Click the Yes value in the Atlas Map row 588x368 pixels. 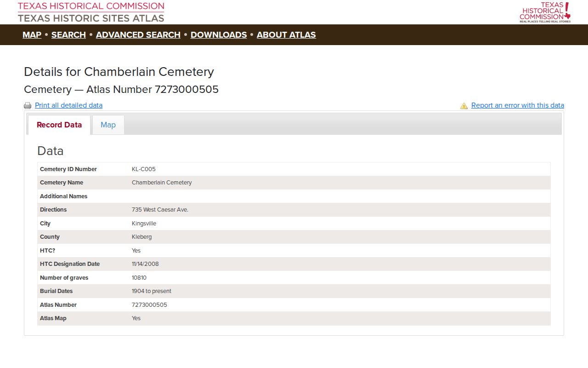point(136,318)
